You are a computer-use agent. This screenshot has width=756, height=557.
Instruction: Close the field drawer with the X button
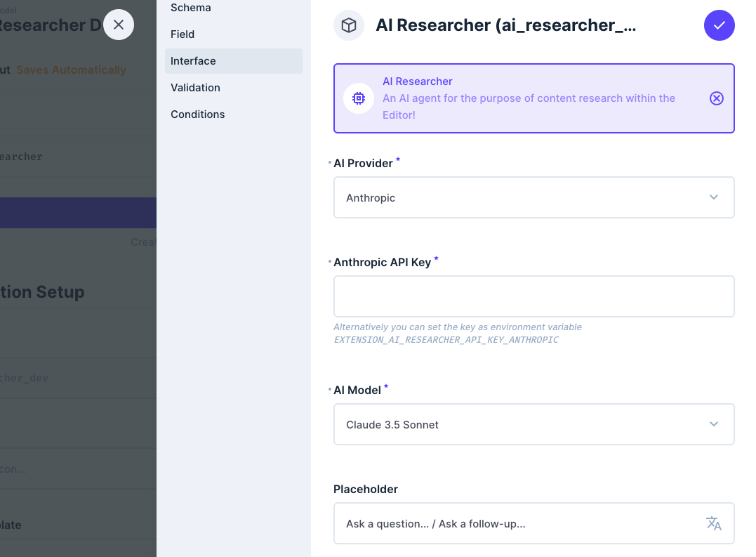[x=119, y=25]
